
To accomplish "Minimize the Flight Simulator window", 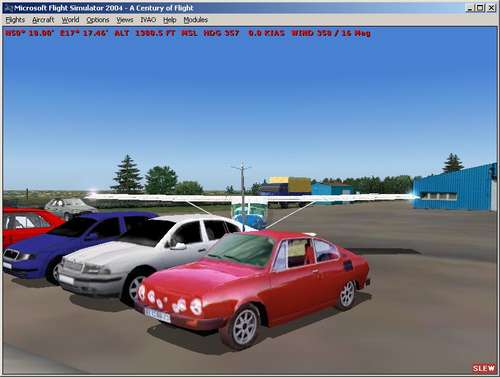I will tap(469, 8).
